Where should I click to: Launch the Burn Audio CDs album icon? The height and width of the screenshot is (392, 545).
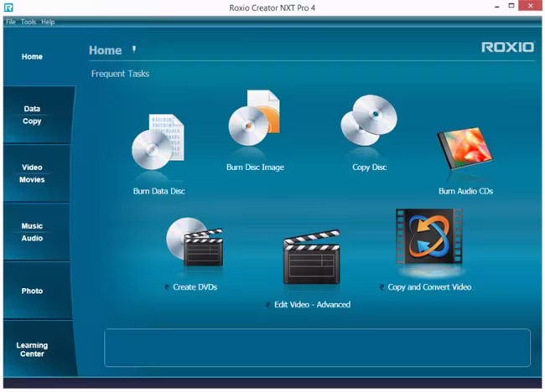[x=465, y=148]
